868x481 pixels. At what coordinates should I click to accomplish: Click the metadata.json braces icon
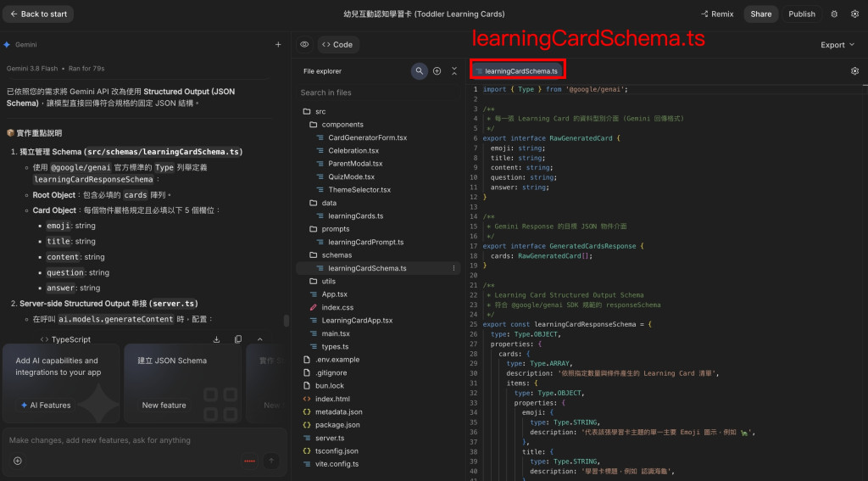tap(307, 411)
